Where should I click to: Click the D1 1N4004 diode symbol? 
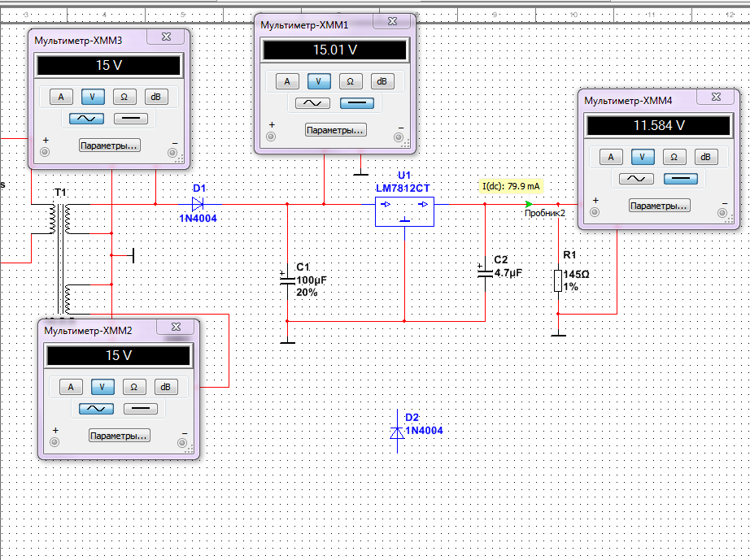click(x=198, y=203)
